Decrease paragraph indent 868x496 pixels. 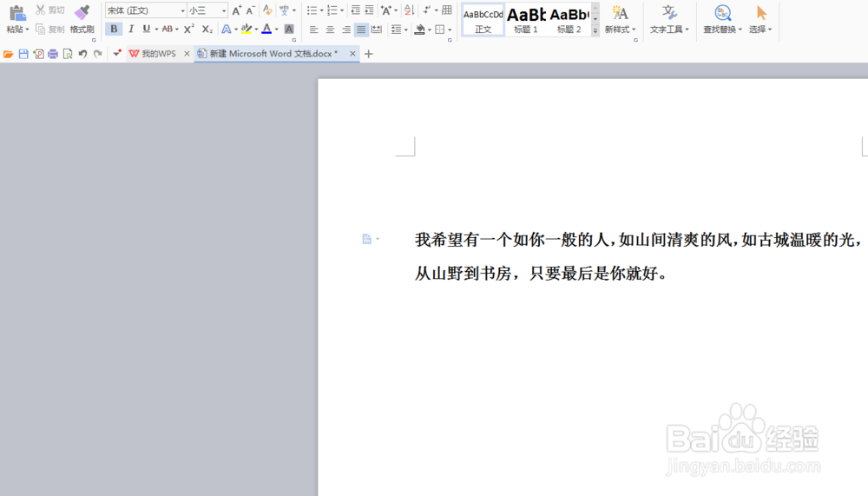[x=355, y=10]
